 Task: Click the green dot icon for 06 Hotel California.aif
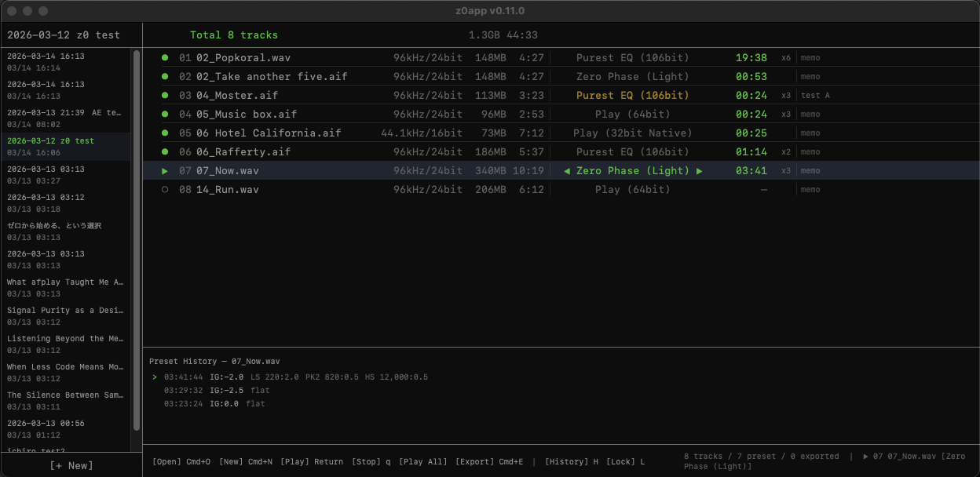165,133
